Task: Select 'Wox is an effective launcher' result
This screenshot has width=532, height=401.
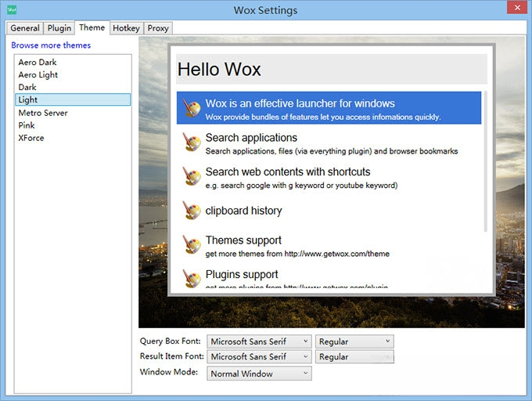Action: [x=329, y=107]
